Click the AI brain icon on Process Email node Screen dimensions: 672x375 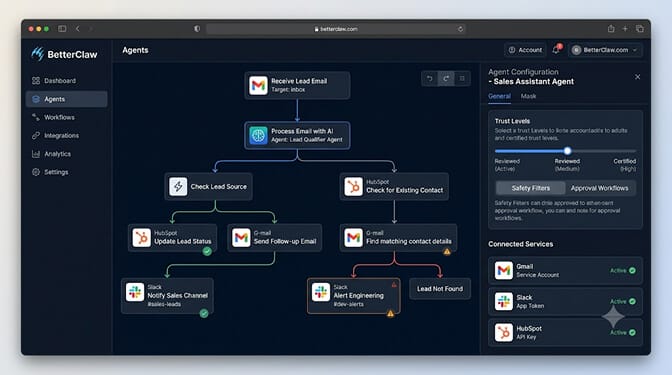(x=258, y=135)
